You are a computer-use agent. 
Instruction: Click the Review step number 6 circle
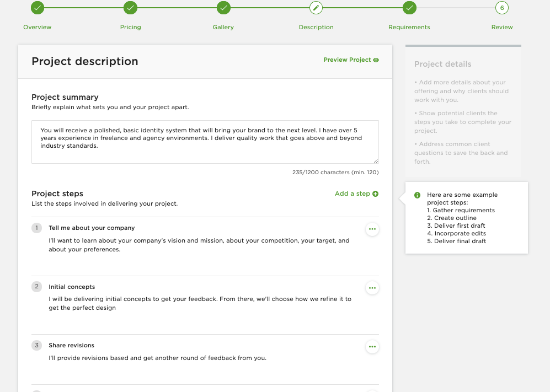pos(501,8)
